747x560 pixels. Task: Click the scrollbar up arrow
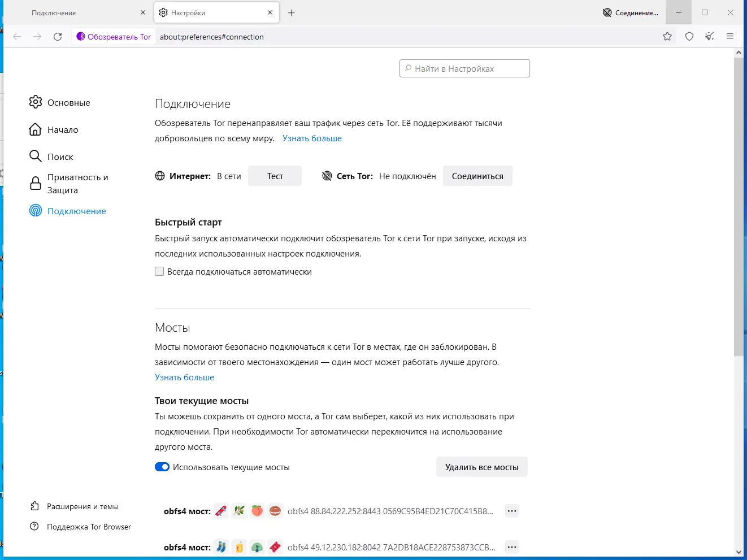click(739, 53)
